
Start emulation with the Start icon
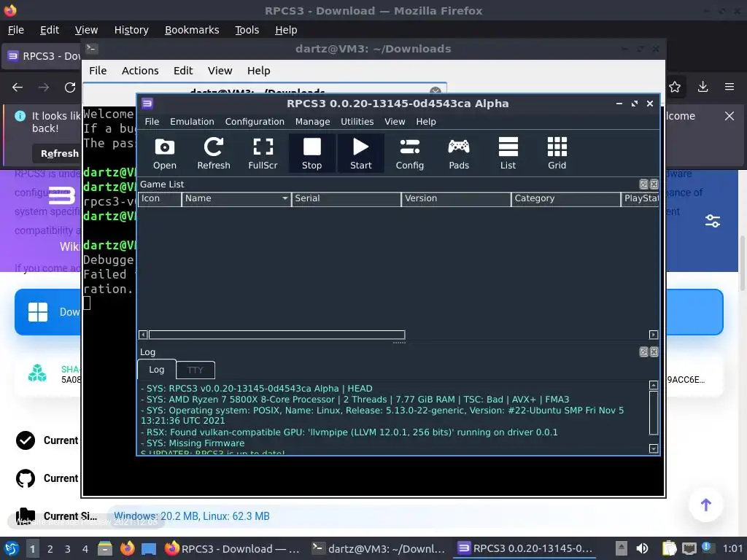pyautogui.click(x=360, y=153)
